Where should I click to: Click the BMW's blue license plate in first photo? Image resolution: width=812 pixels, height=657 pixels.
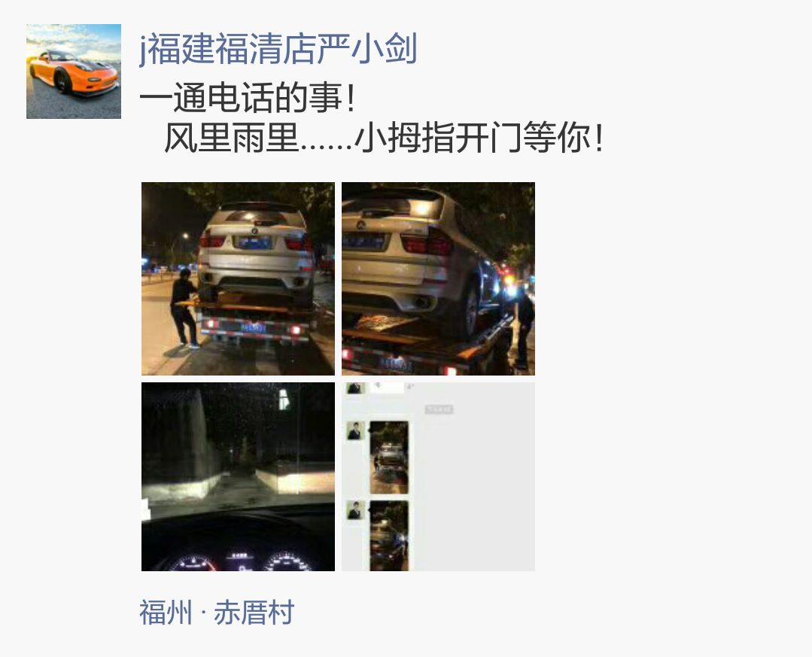pyautogui.click(x=252, y=242)
